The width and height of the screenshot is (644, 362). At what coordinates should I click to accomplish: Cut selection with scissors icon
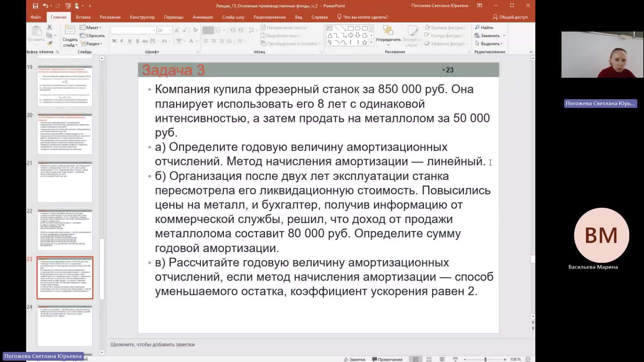(x=49, y=27)
